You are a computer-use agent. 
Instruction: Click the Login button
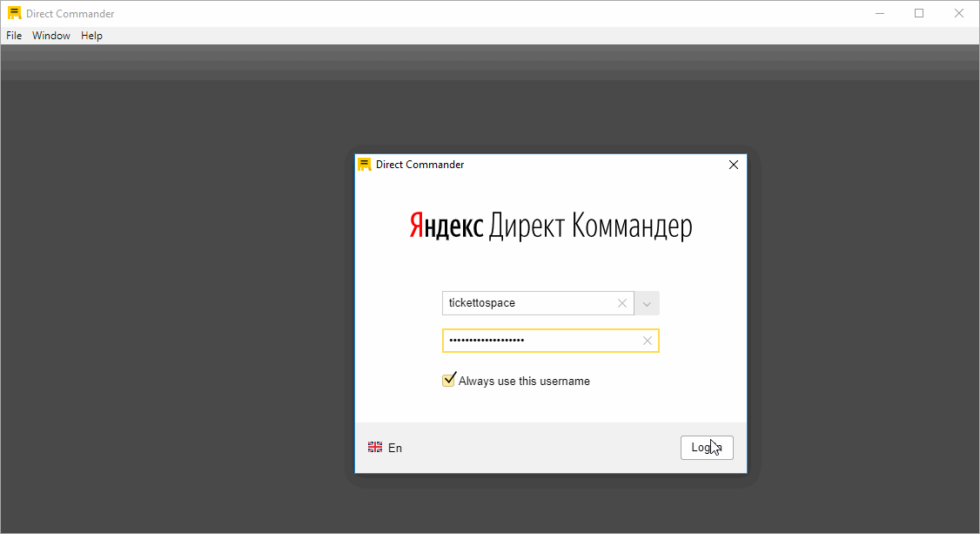click(707, 448)
